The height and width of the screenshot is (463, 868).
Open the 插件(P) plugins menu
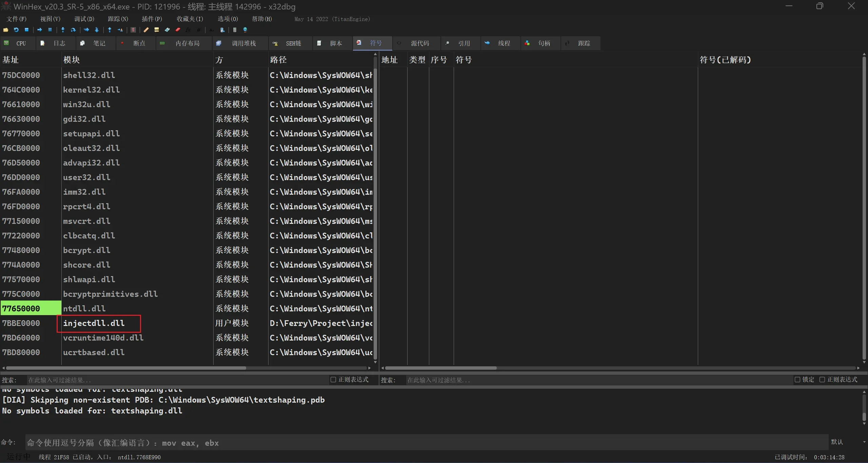[152, 19]
